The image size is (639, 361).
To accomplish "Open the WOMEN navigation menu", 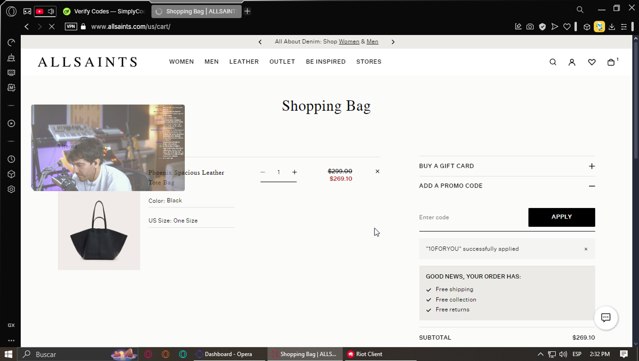I will point(181,62).
